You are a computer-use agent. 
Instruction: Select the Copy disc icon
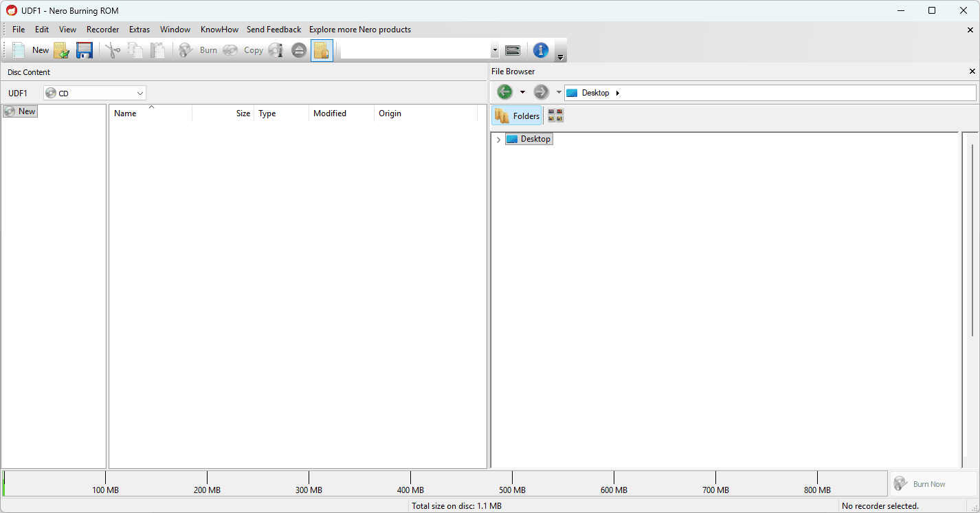tap(230, 50)
